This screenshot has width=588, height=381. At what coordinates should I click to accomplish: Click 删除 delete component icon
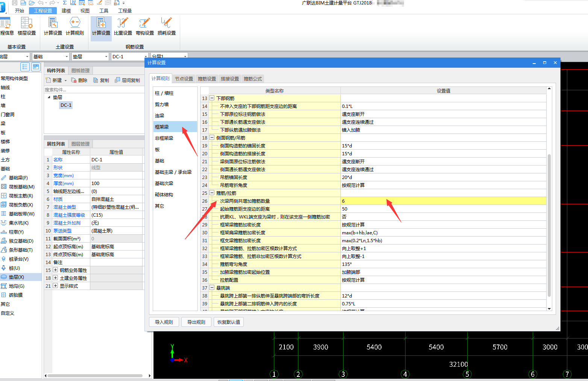[79, 80]
